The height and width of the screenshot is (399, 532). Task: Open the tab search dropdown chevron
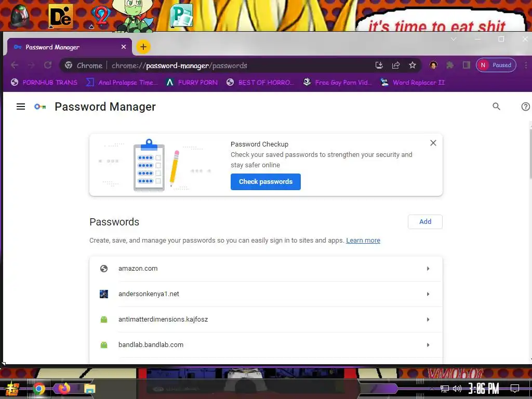tap(453, 39)
